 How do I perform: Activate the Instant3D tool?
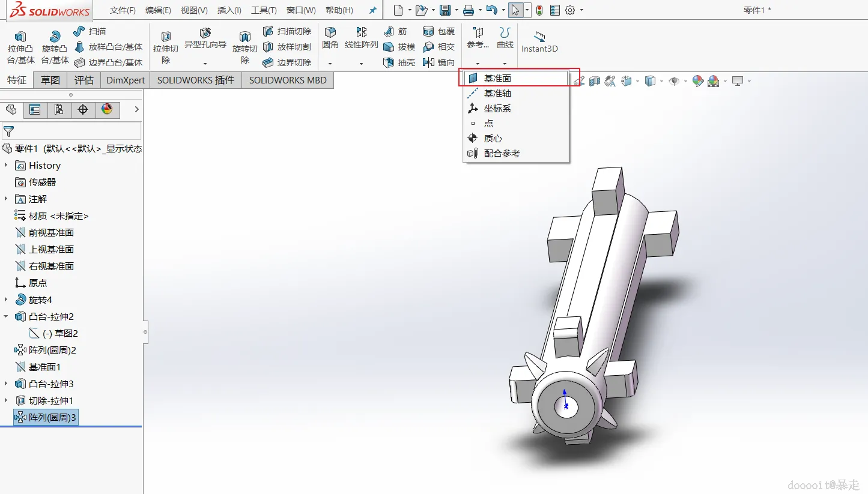tap(539, 41)
